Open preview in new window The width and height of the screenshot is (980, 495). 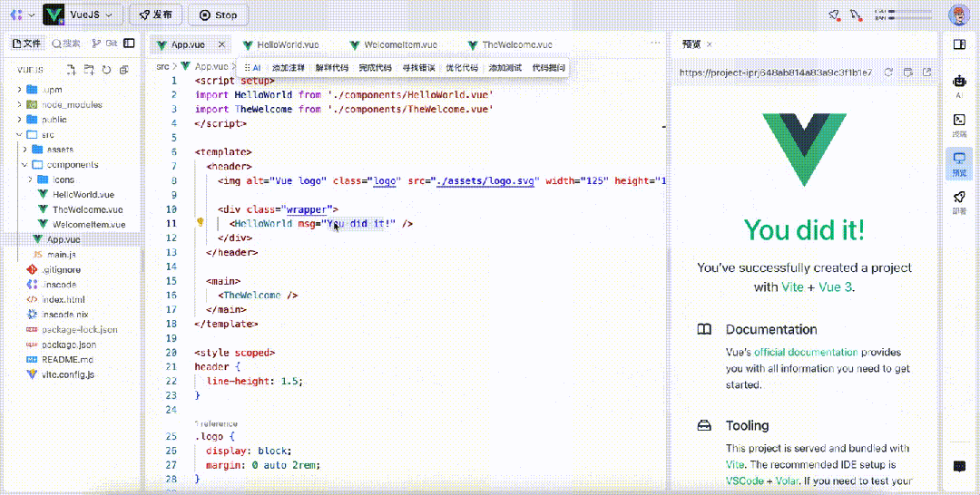point(927,73)
